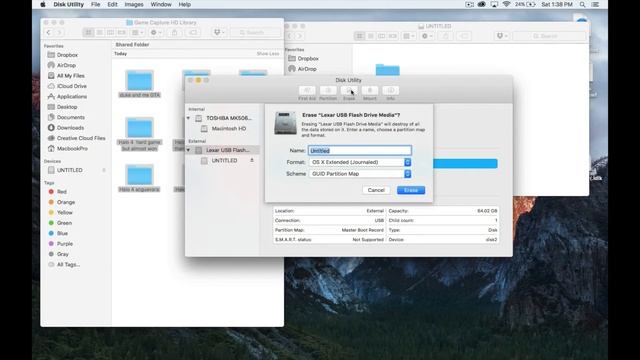Click the Mount toolbar icon
Image resolution: width=640 pixels, height=360 pixels.
pos(370,91)
